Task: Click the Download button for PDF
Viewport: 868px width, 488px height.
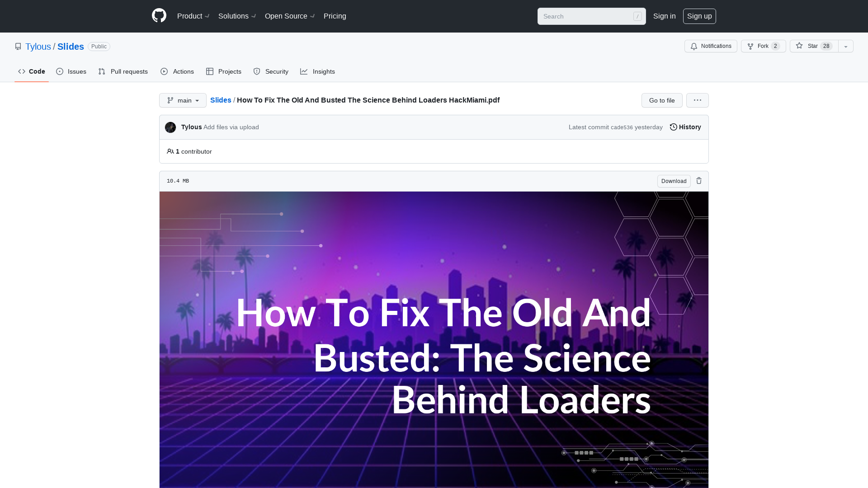Action: pos(674,181)
